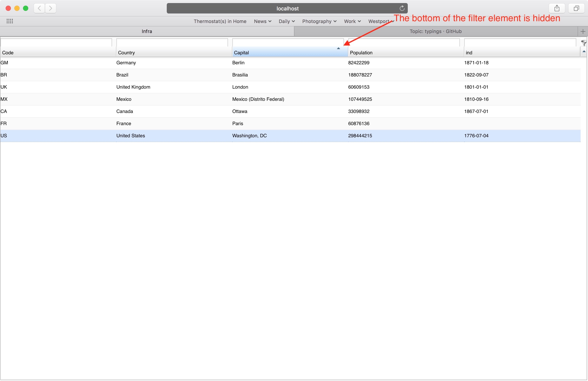Expand the News bookmarks folder
The width and height of the screenshot is (588, 381).
pos(262,21)
